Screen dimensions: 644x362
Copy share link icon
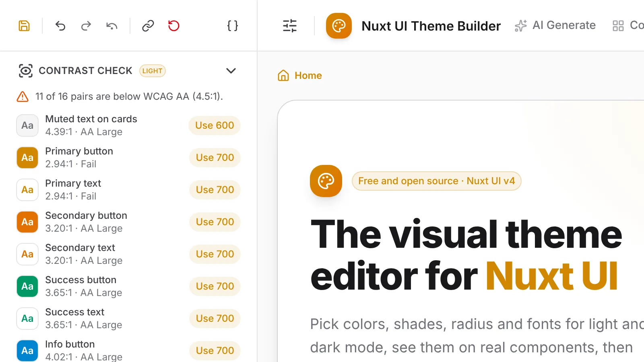tap(148, 26)
